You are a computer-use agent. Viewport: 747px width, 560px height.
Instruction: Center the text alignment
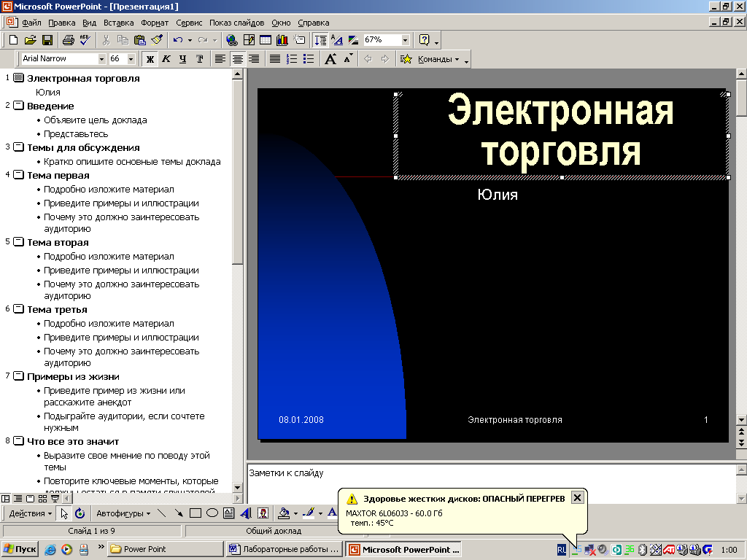tap(237, 59)
